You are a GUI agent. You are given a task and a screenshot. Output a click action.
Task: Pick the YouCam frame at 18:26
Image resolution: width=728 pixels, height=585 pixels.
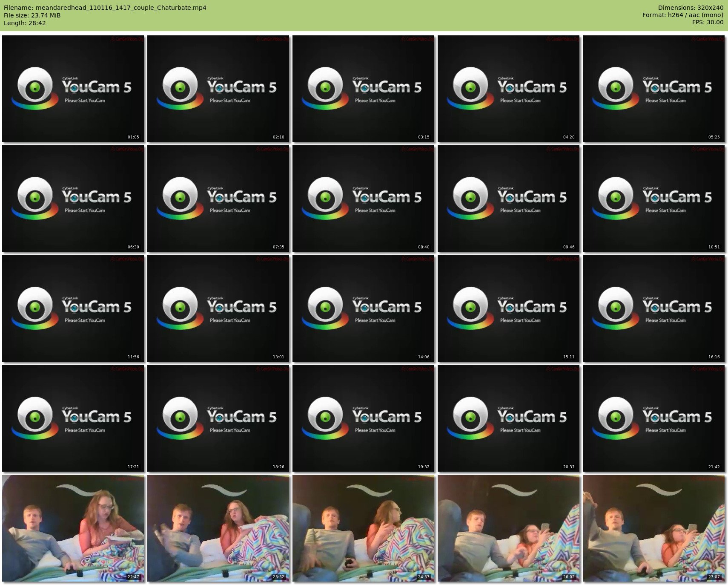218,418
